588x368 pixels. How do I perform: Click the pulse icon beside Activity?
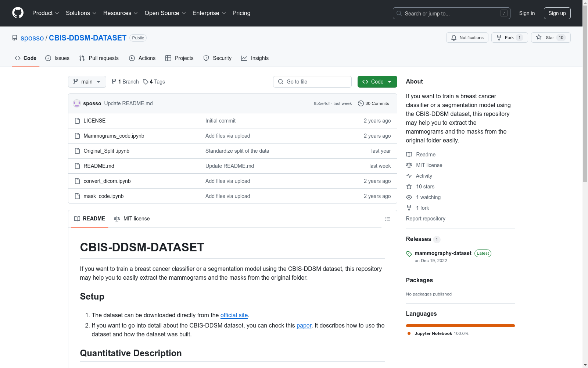(x=409, y=176)
